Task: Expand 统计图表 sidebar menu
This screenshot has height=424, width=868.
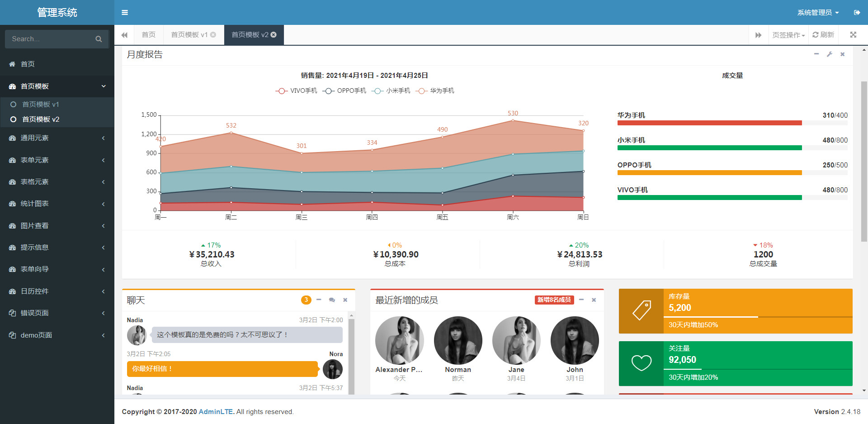Action: pos(57,204)
